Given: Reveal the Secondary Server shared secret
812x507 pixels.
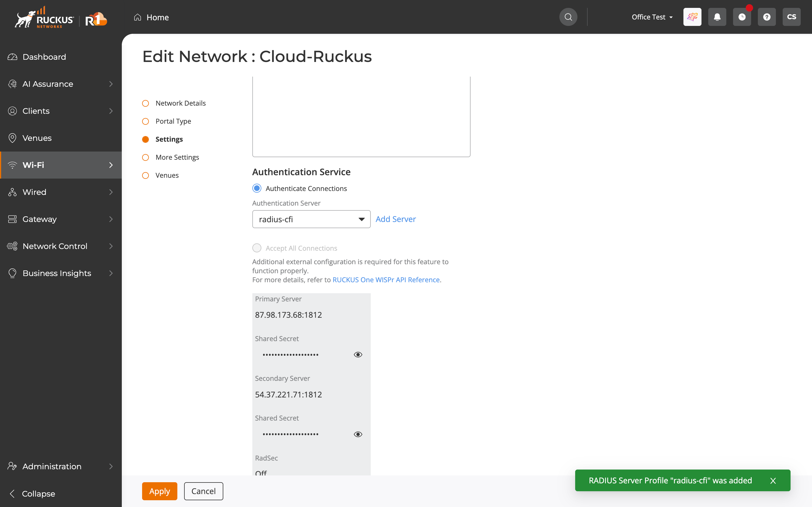Looking at the screenshot, I should pos(358,434).
